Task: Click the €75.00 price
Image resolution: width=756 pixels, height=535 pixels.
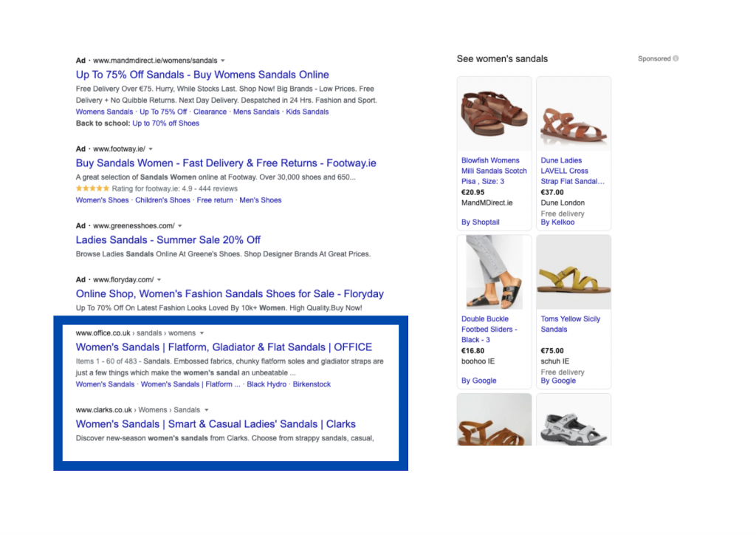Action: pos(552,351)
